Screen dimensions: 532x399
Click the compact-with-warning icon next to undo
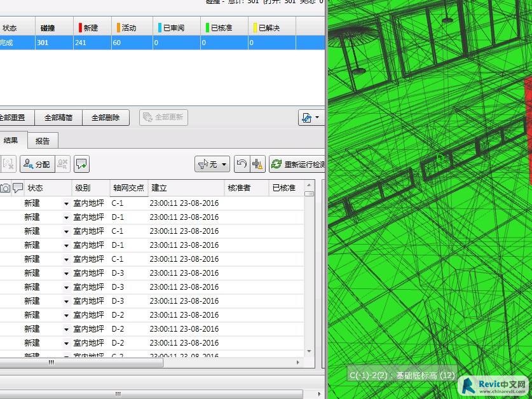pyautogui.click(x=257, y=164)
